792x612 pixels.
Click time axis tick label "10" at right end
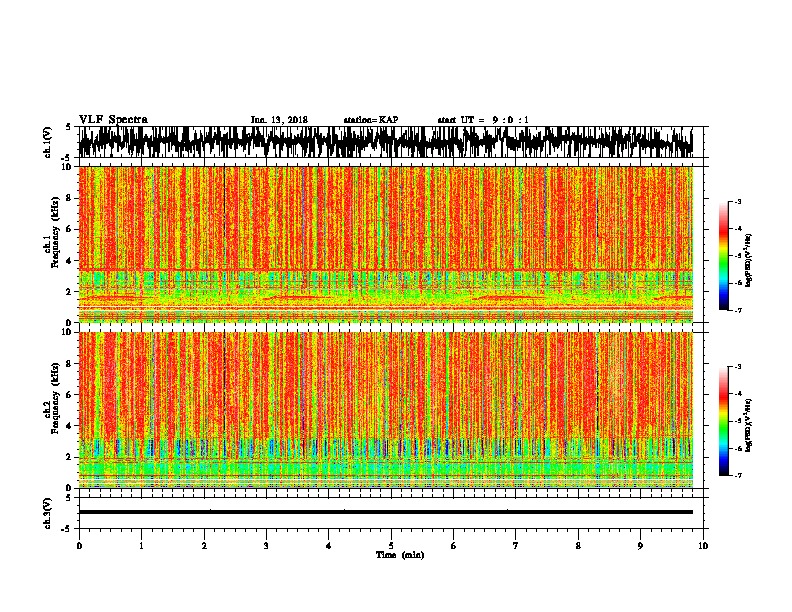coord(703,546)
